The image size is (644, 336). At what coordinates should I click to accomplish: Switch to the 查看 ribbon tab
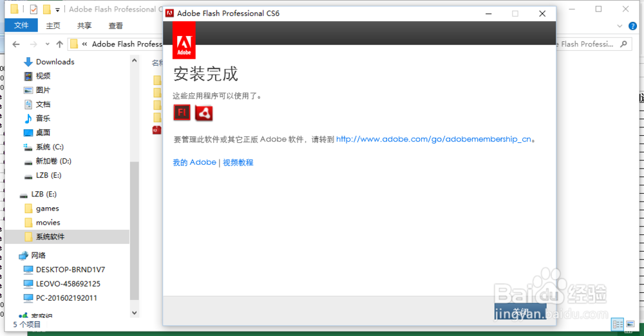(115, 26)
